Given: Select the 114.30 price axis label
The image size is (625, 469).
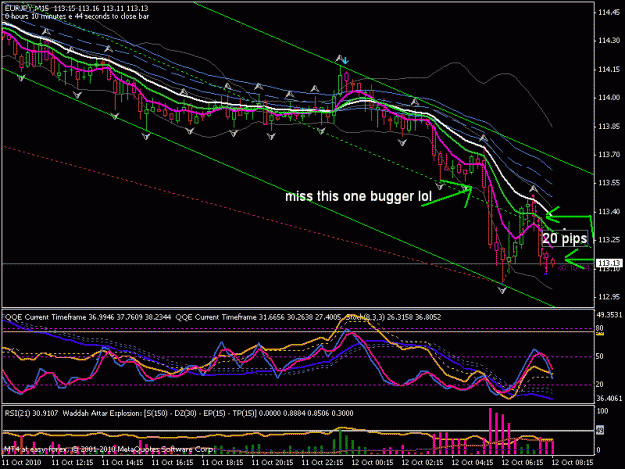Looking at the screenshot, I should coord(609,41).
